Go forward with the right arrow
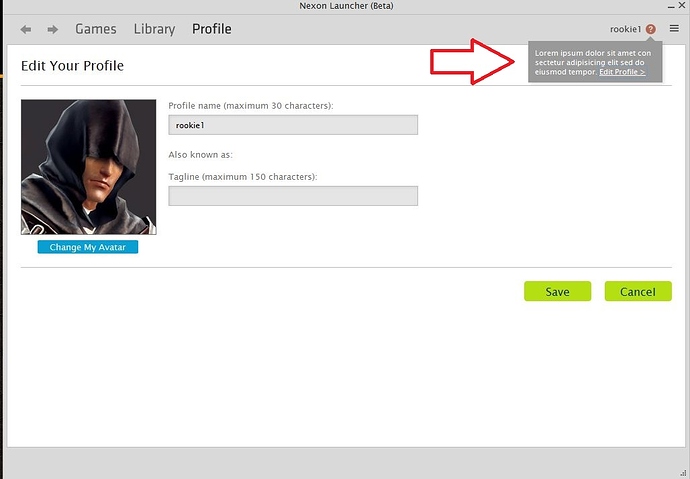 tap(53, 29)
